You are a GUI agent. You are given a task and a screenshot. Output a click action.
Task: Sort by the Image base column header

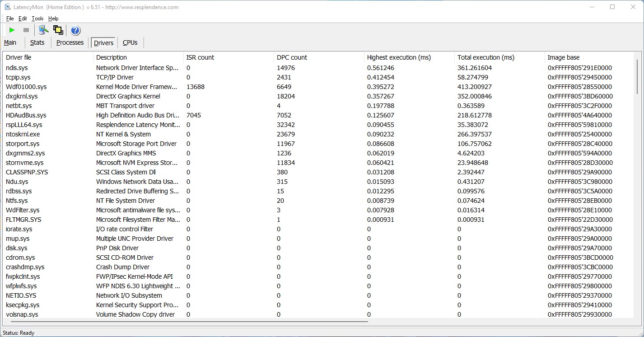coord(589,57)
